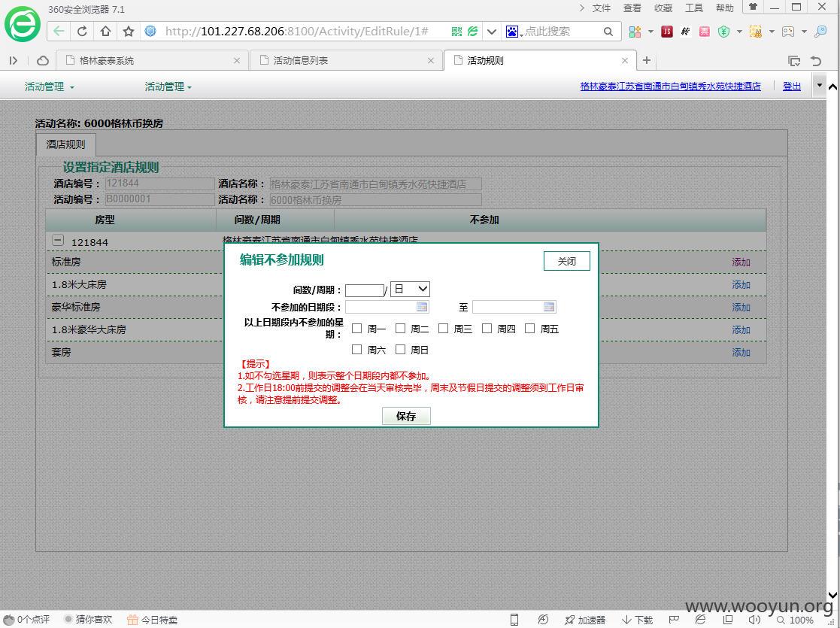Restore closed tab undo icon
The width and height of the screenshot is (840, 628).
click(x=816, y=61)
